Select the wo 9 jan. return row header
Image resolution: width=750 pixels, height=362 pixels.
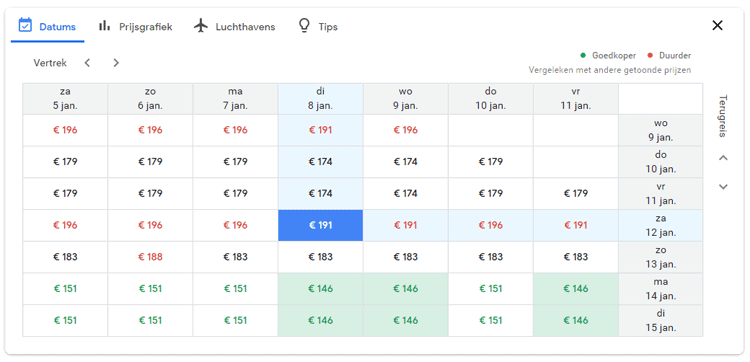pyautogui.click(x=661, y=131)
